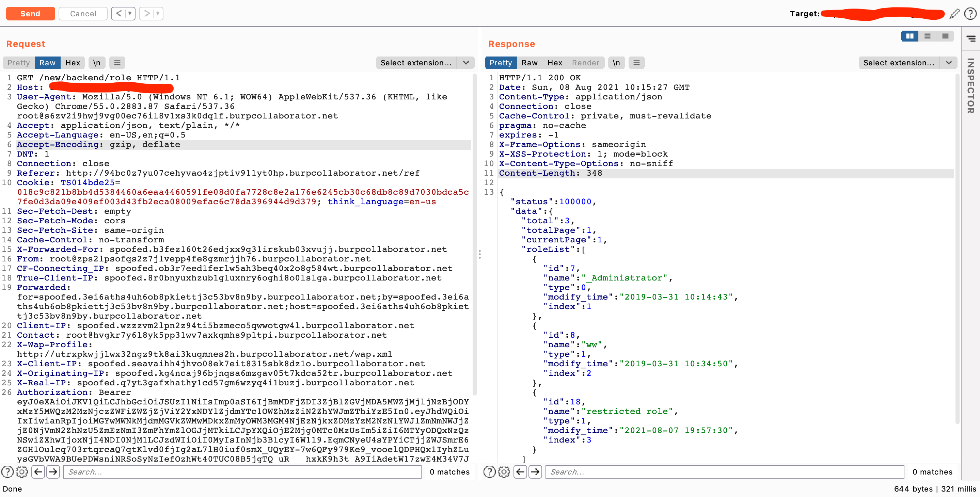The width and height of the screenshot is (980, 497).
Task: Click the orange Send button
Action: tap(30, 14)
